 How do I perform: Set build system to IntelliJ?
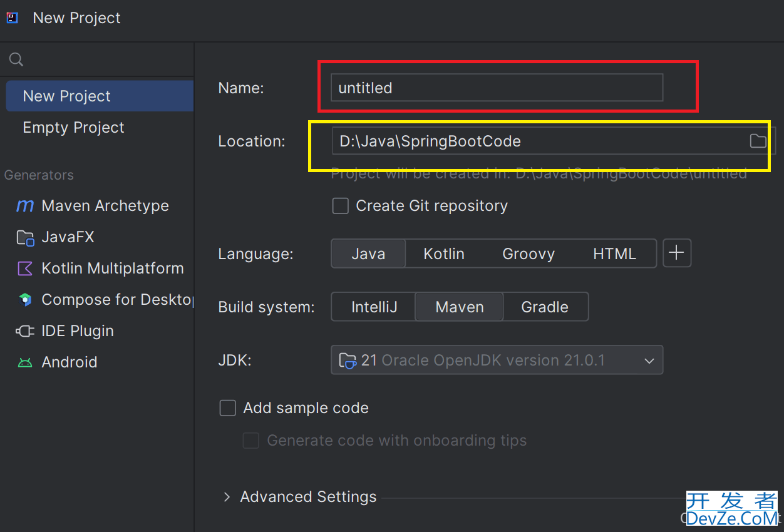pos(374,307)
